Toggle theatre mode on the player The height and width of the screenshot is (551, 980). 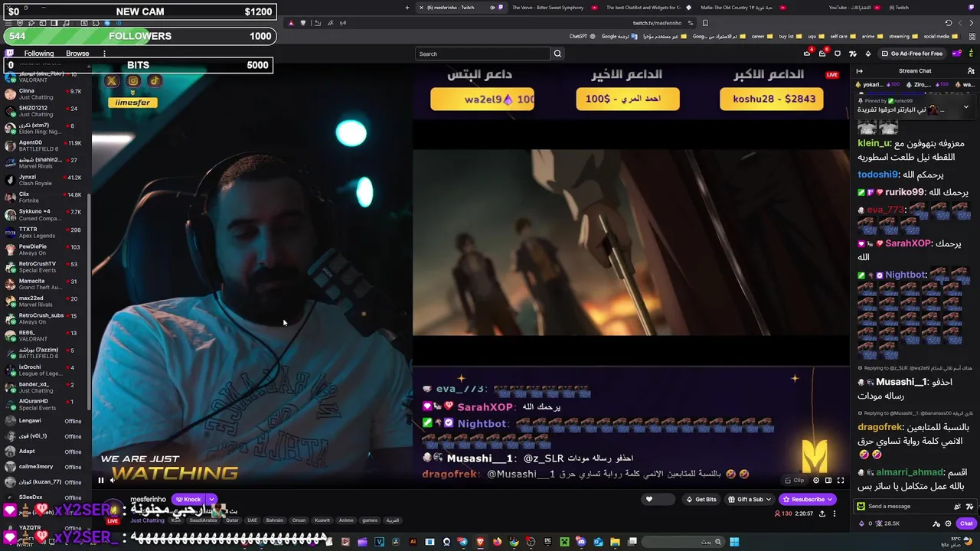828,481
